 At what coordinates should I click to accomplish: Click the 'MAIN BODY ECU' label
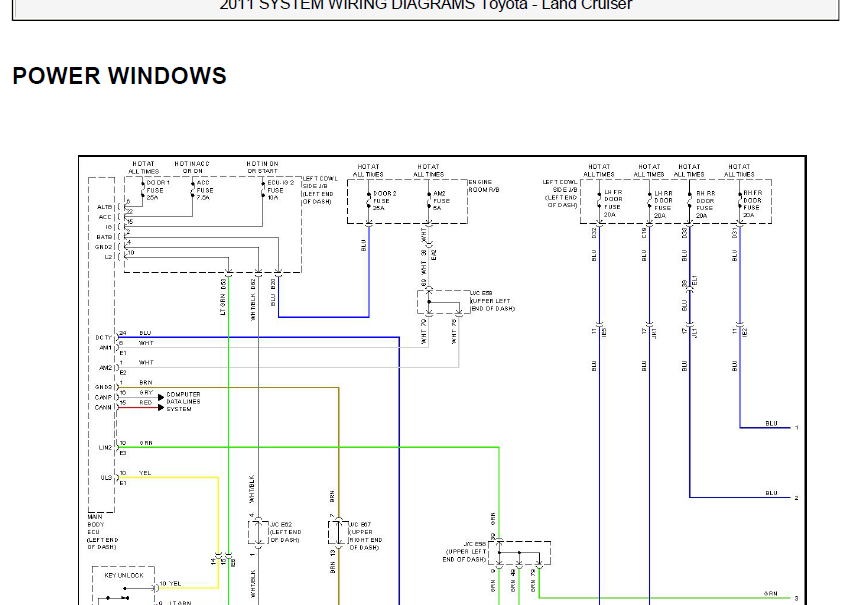tap(97, 525)
